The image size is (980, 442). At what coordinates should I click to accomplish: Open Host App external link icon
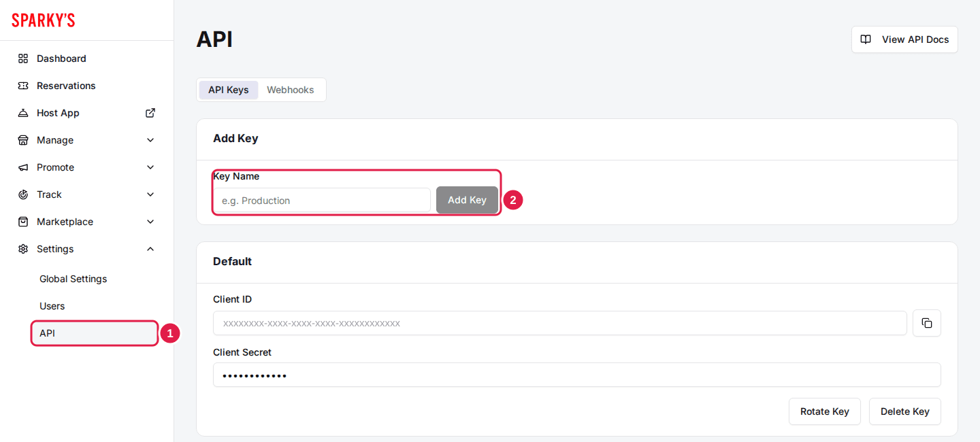pyautogui.click(x=150, y=113)
